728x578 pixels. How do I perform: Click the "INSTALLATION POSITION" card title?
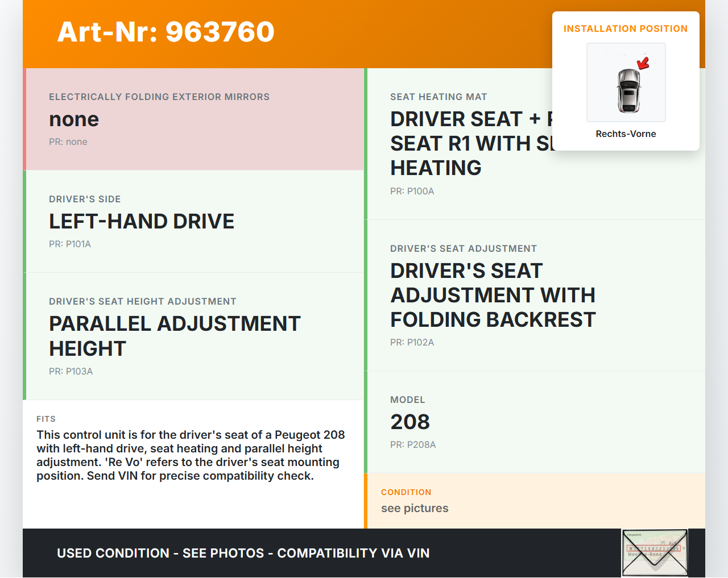pyautogui.click(x=626, y=29)
